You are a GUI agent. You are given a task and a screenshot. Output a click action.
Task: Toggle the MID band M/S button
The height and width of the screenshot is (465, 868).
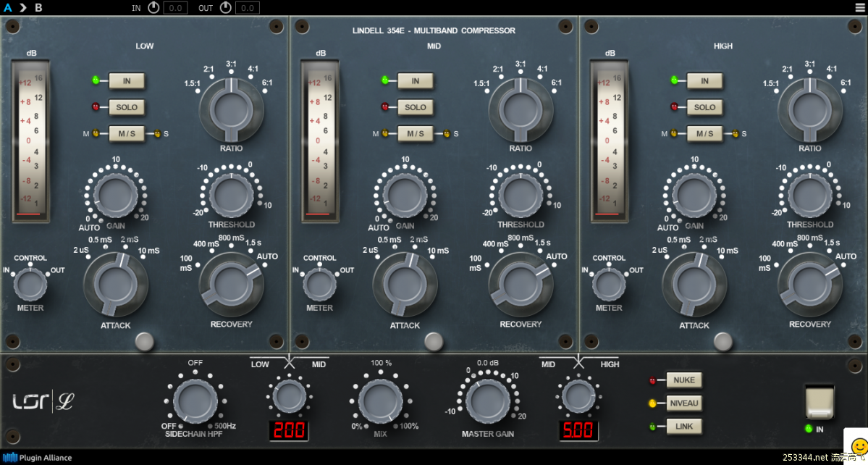[x=416, y=133]
